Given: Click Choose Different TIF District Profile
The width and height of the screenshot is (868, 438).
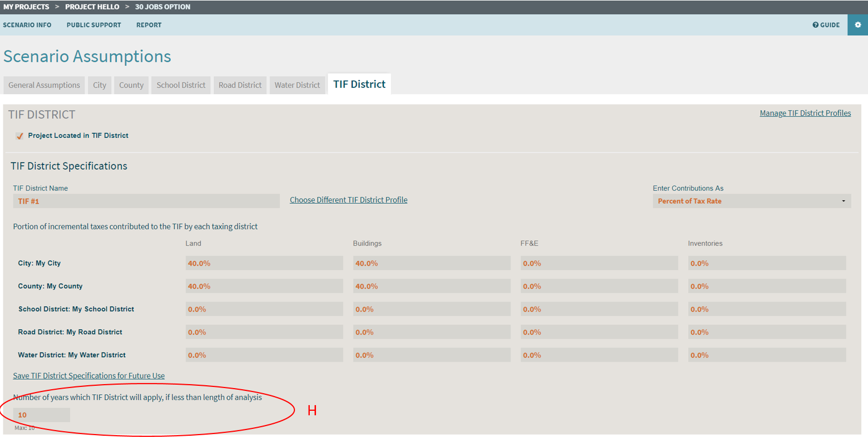Looking at the screenshot, I should (x=348, y=200).
